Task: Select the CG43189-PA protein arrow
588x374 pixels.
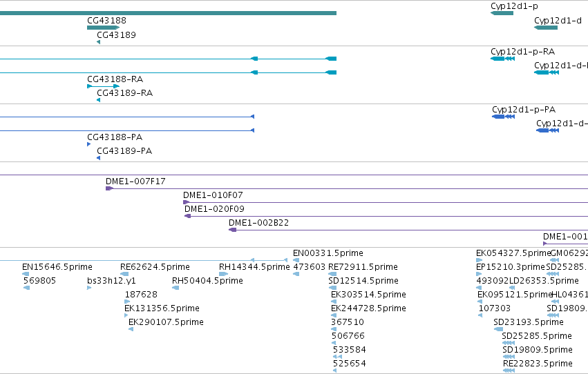Action: (99, 158)
